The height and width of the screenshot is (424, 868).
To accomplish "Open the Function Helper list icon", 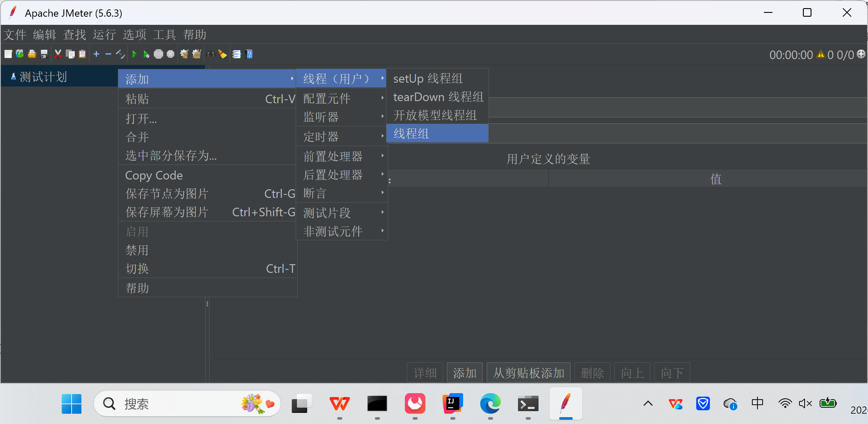I will (236, 54).
